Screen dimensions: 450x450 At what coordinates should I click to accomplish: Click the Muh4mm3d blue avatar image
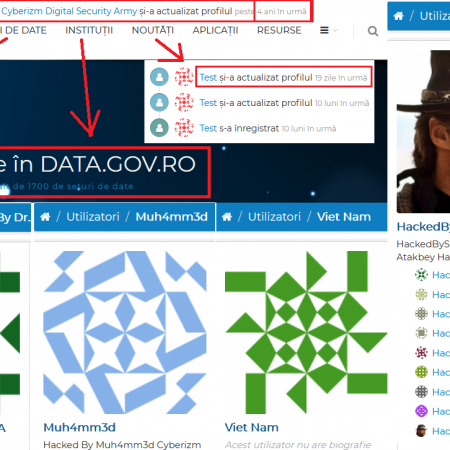pos(125,332)
